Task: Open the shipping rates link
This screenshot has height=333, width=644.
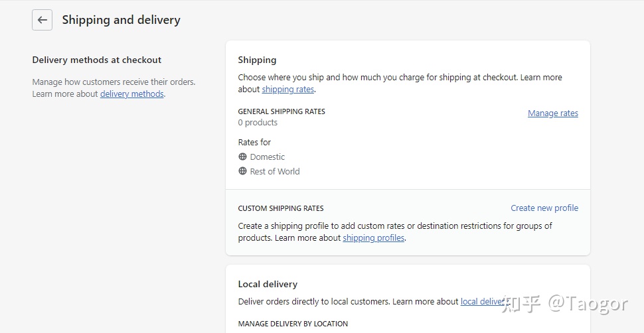Action: click(288, 90)
